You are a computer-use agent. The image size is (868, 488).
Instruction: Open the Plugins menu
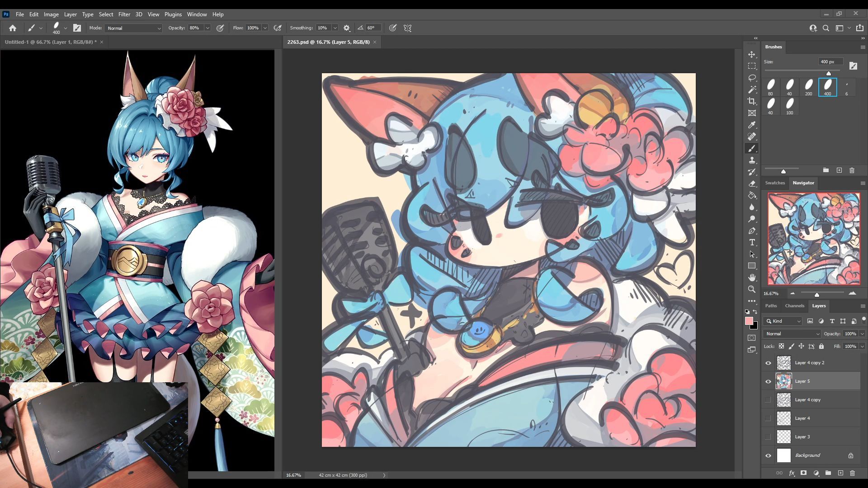(x=173, y=14)
